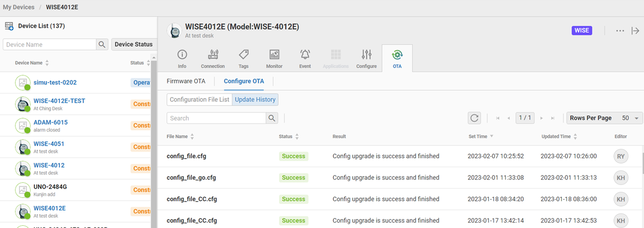Sort the history by File Name
The width and height of the screenshot is (644, 228).
coord(180,137)
